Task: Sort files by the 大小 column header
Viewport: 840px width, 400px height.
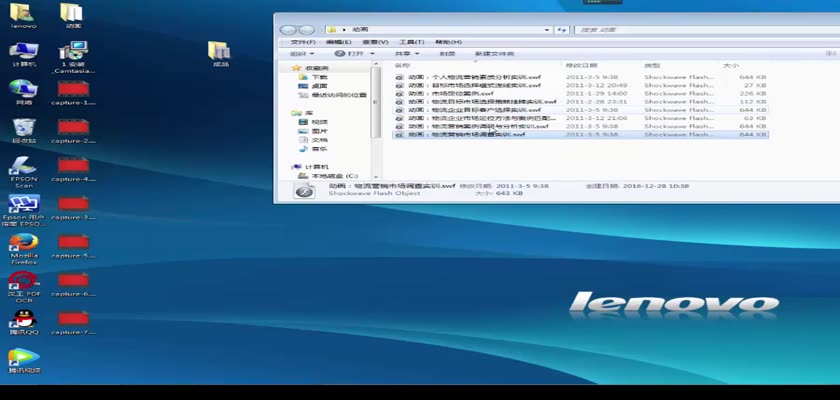Action: click(x=731, y=65)
